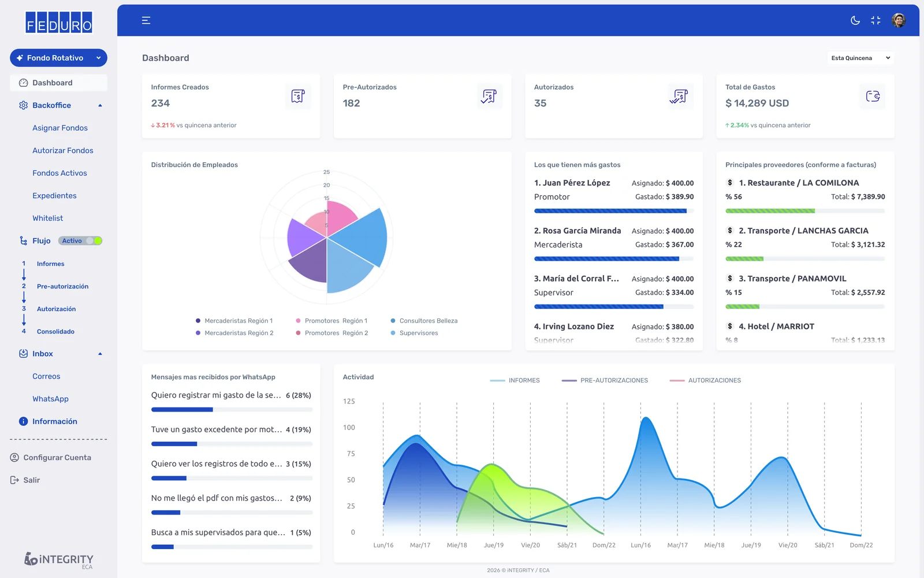The width and height of the screenshot is (924, 578).
Task: Open the Esta Quincena period dropdown
Action: click(860, 58)
